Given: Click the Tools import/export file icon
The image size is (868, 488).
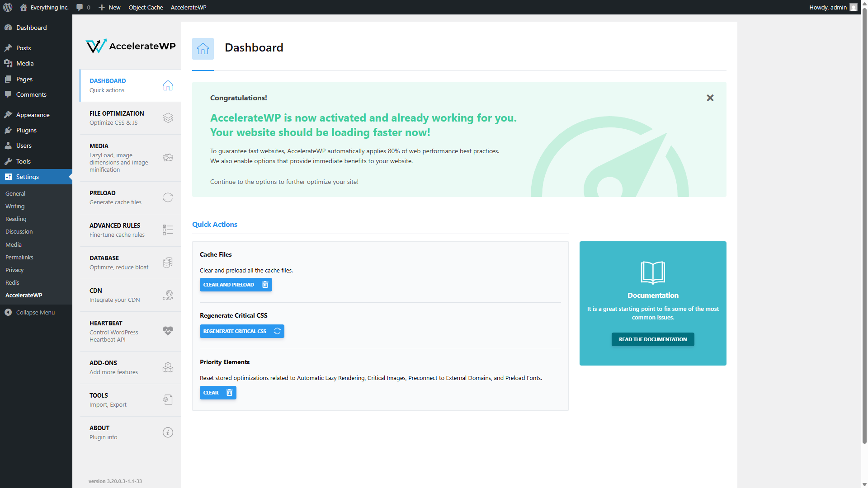Looking at the screenshot, I should coord(168,400).
